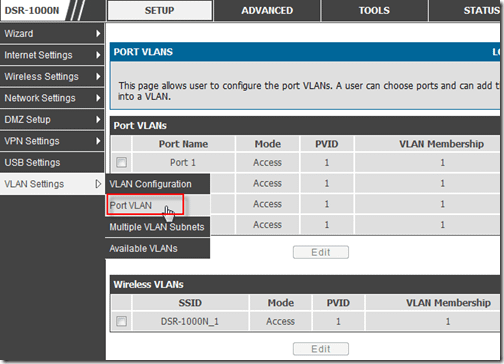504x364 pixels.
Task: Expand Network Settings submenu arrow
Action: point(98,98)
